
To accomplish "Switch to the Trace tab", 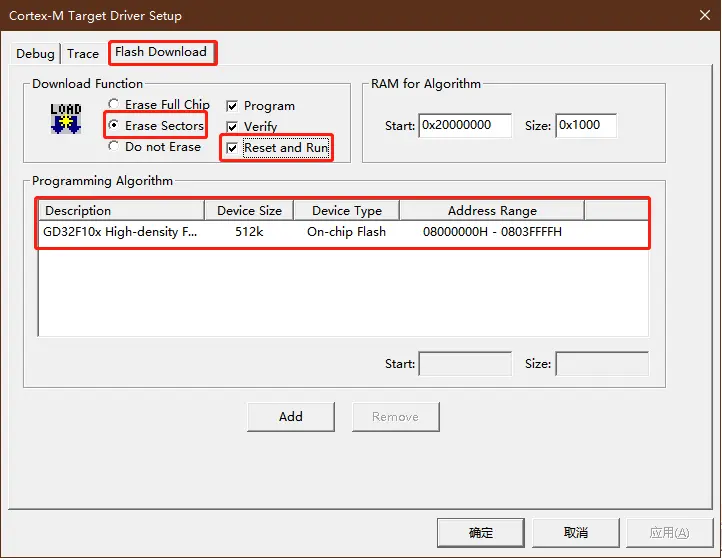I will (x=83, y=54).
